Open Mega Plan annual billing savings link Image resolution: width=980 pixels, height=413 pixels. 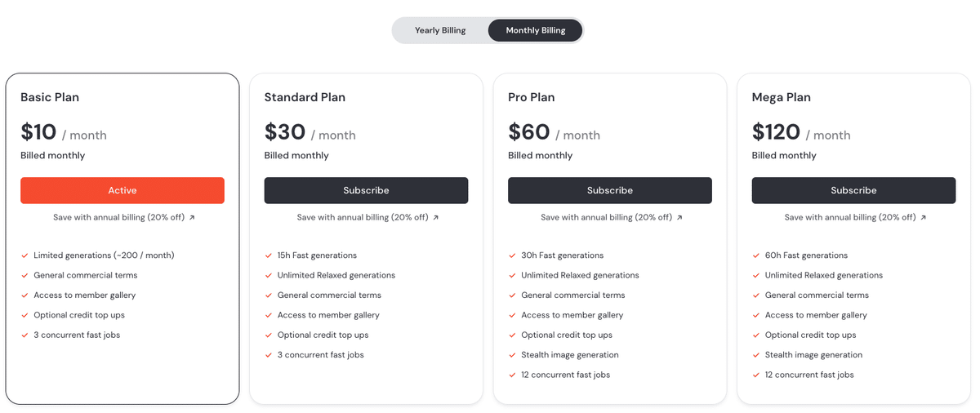[850, 218]
